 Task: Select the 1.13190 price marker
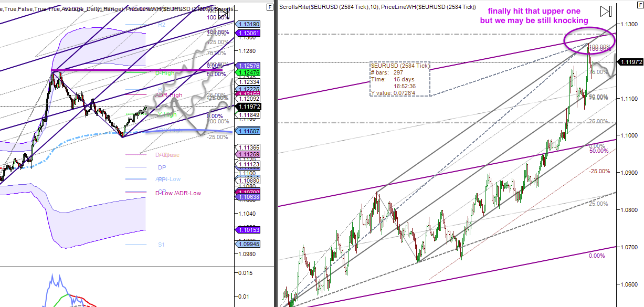[x=248, y=24]
